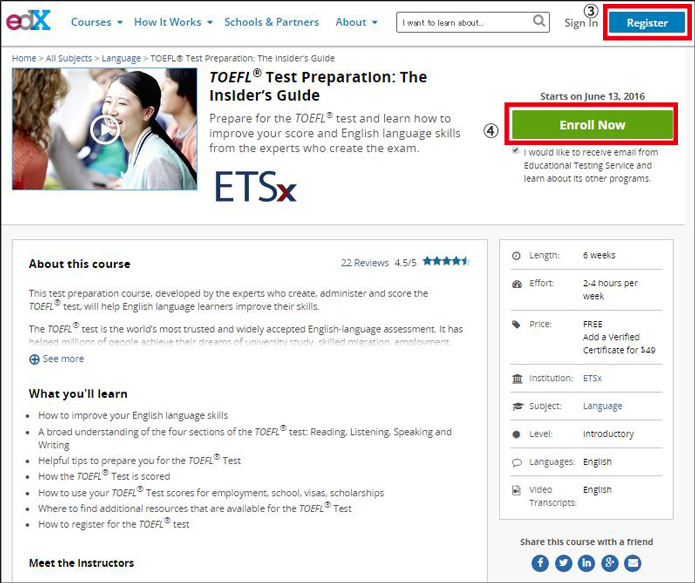Click the '4.5/5' rating score

coord(406,263)
